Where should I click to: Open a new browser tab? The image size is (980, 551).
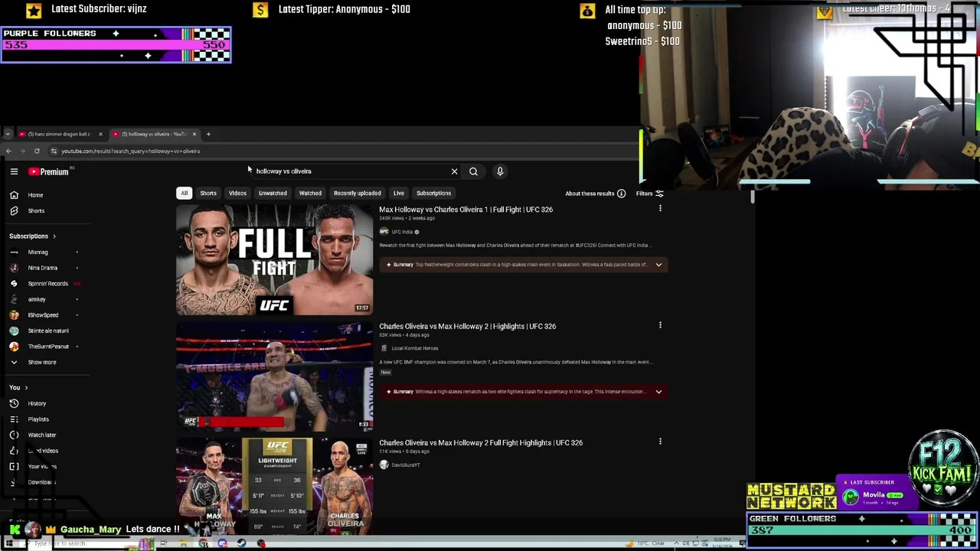tap(208, 134)
